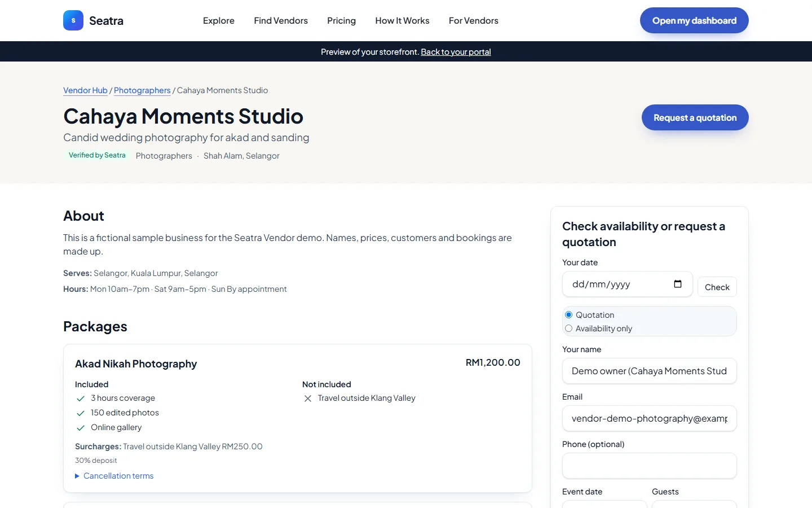Image resolution: width=812 pixels, height=508 pixels.
Task: Click the Serves line listing Selangor, Kuala Lumpur
Action: pos(140,273)
